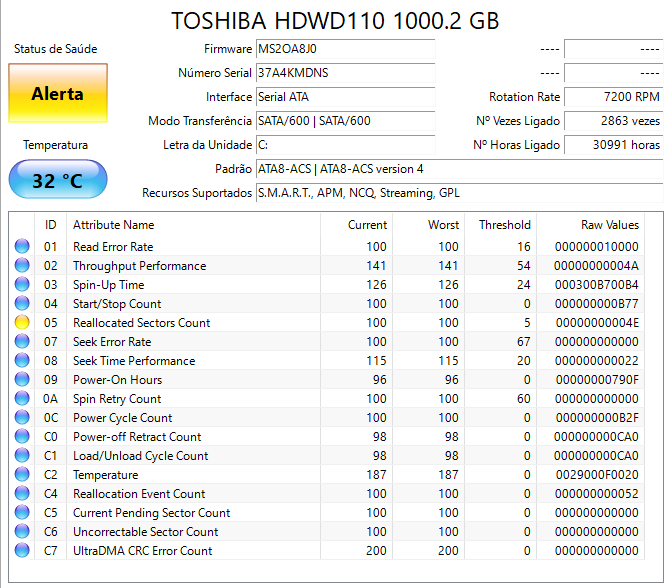The image size is (672, 588).
Task: Click status orb for Current Pending Sector Count
Action: (22, 513)
